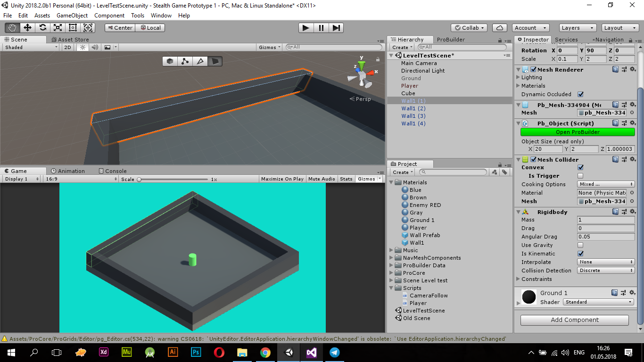This screenshot has height=362, width=644.
Task: Toggle Center pivot mode button
Action: pyautogui.click(x=120, y=28)
